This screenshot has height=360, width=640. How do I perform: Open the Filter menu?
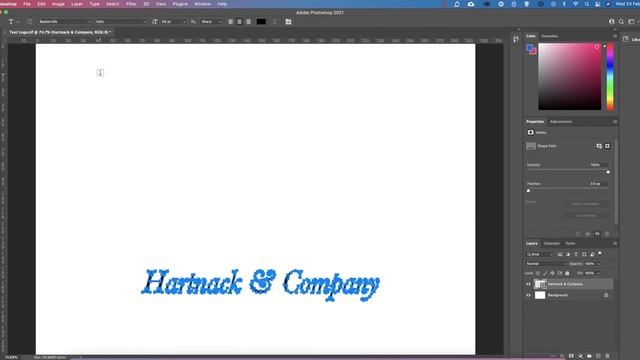coord(131,4)
